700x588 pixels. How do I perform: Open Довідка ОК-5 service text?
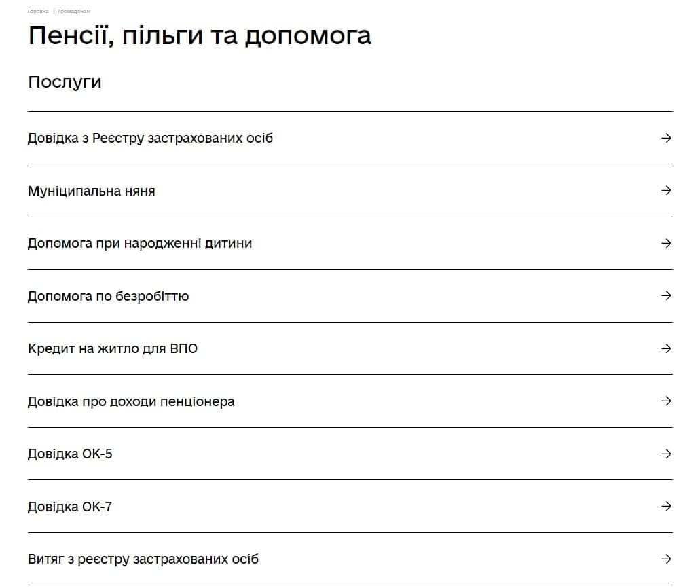pos(70,454)
